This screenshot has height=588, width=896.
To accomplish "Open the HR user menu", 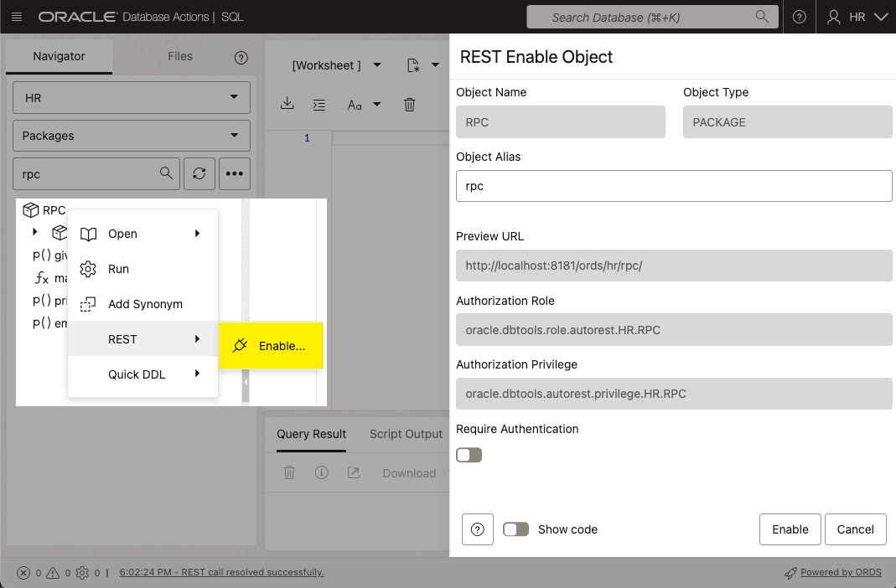I will (x=857, y=17).
